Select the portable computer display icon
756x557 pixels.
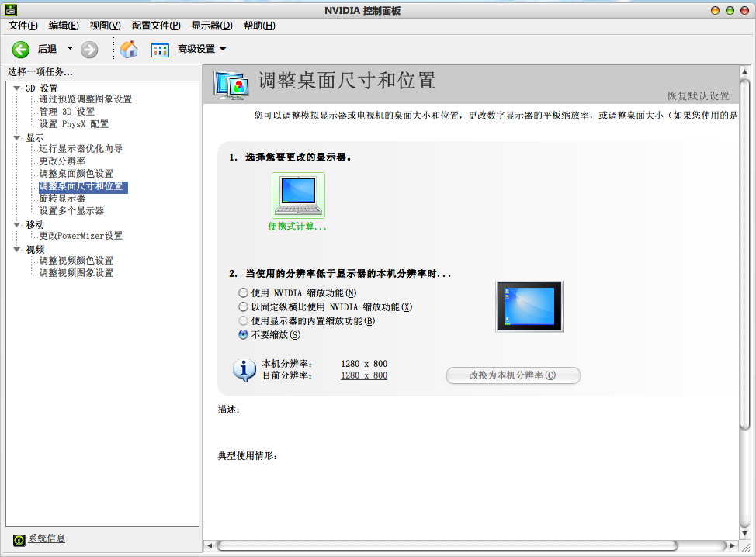[299, 195]
